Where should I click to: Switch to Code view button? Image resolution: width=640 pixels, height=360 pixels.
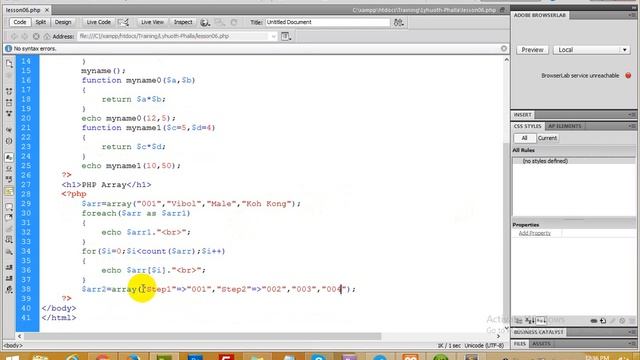19,22
